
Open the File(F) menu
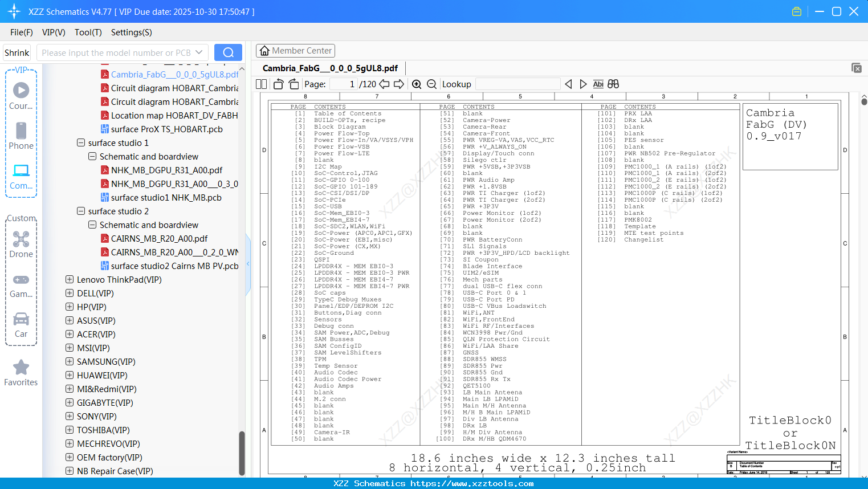coord(22,32)
